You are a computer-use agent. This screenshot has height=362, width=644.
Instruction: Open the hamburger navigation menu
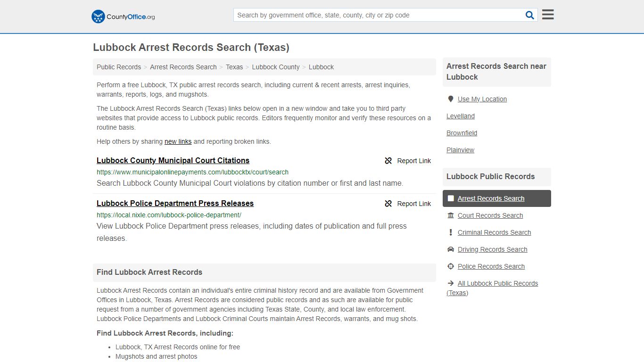(547, 14)
